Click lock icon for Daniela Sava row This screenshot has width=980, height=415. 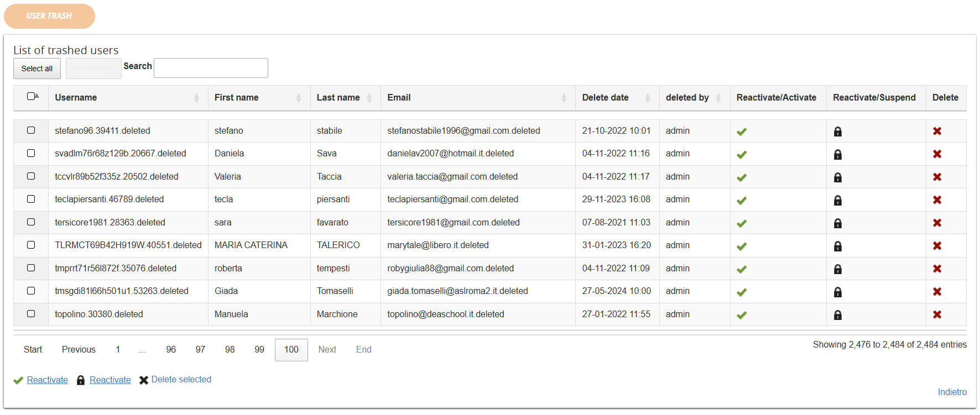(837, 155)
